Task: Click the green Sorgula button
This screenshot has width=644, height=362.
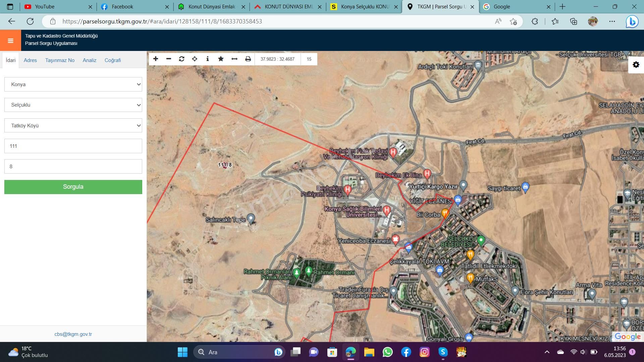Action: click(x=73, y=187)
